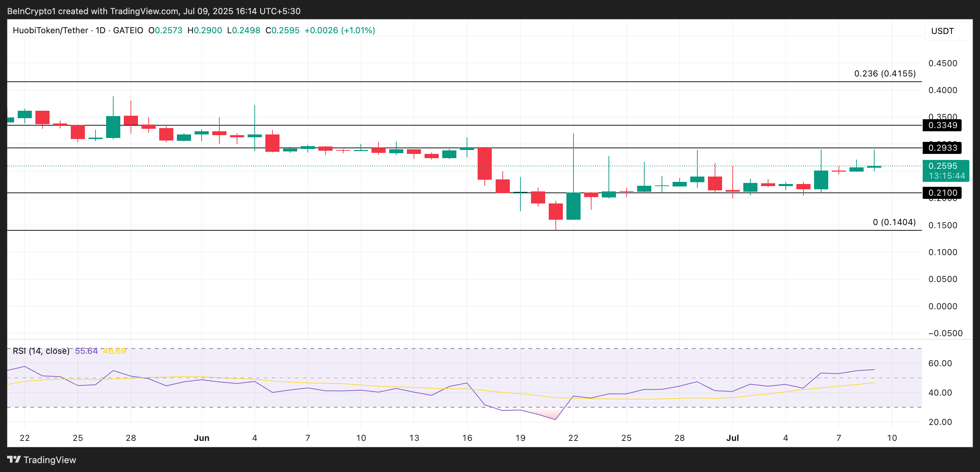The height and width of the screenshot is (472, 980).
Task: Click the yellow RSI average value 46.69
Action: point(115,351)
